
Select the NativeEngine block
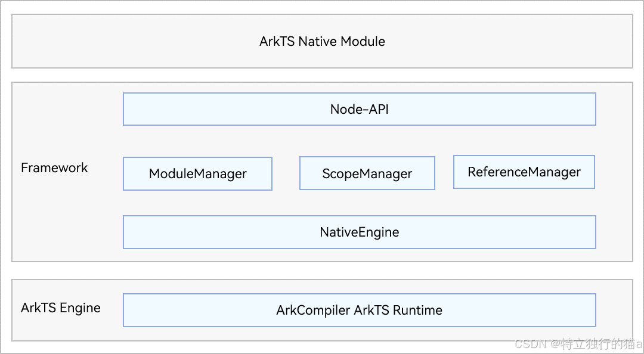click(x=360, y=232)
